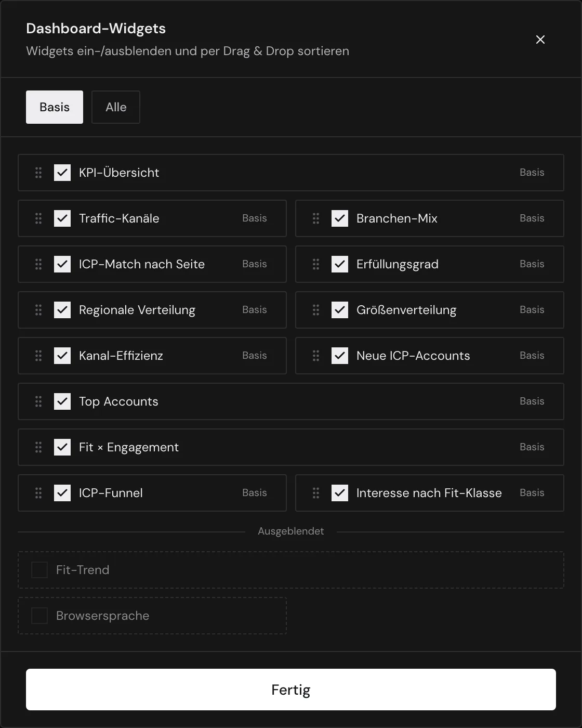Grab the drag handle for Interesse nach Fit-Klasse
Viewport: 582px width, 728px height.
[316, 493]
